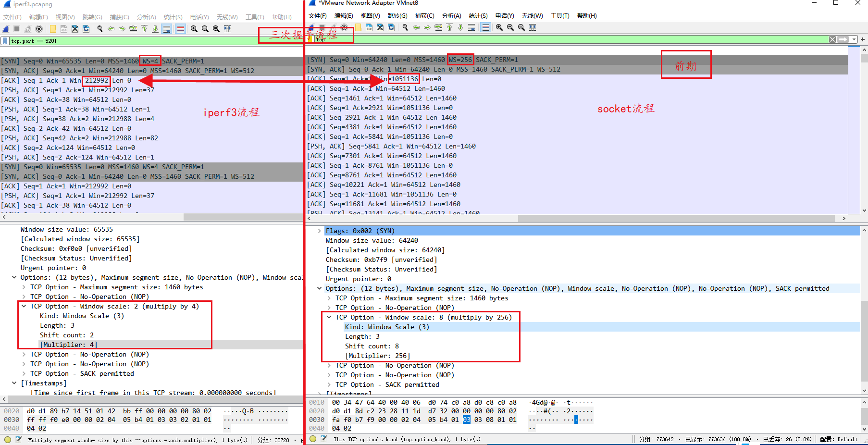Image resolution: width=868 pixels, height=445 pixels.
Task: Close capture file in iperf3.pcapng window
Action: click(x=75, y=29)
